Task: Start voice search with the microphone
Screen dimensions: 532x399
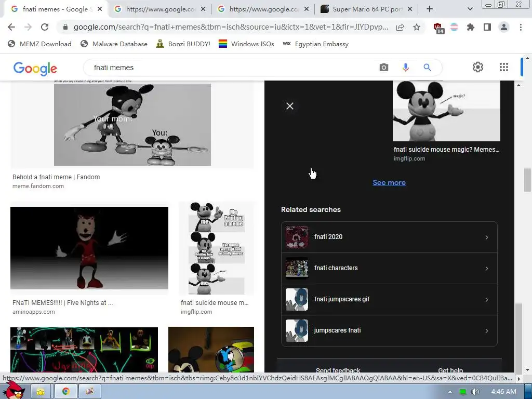Action: point(405,68)
